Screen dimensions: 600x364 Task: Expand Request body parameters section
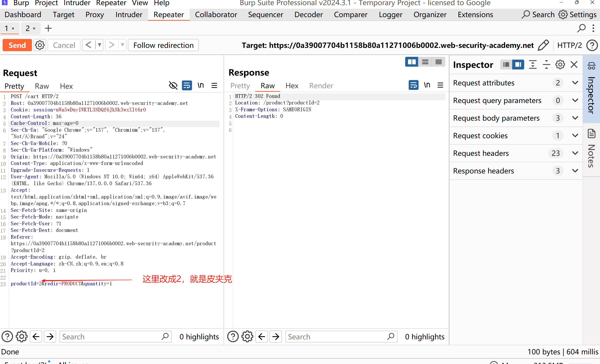coord(575,118)
